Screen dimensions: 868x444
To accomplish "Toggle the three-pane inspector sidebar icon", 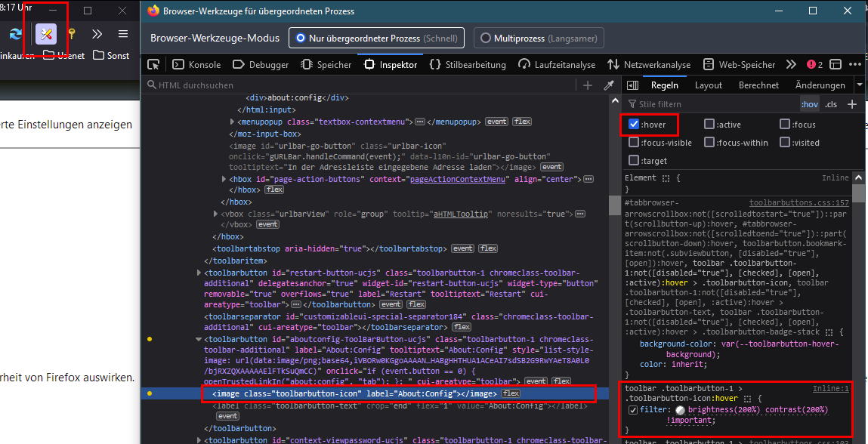I will (x=632, y=85).
